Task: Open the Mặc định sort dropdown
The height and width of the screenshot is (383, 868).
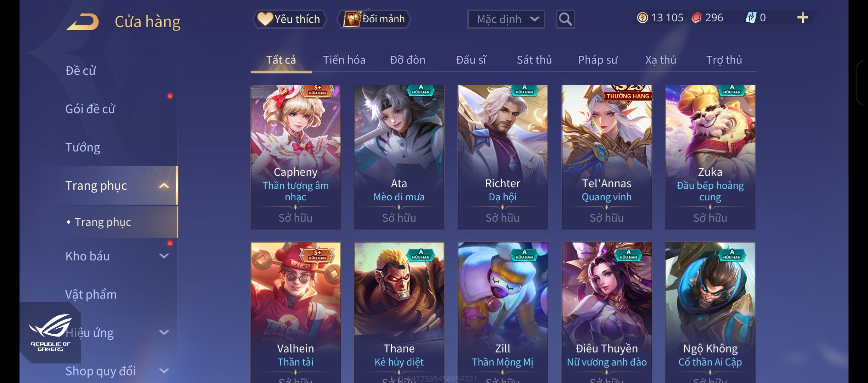Action: 506,19
